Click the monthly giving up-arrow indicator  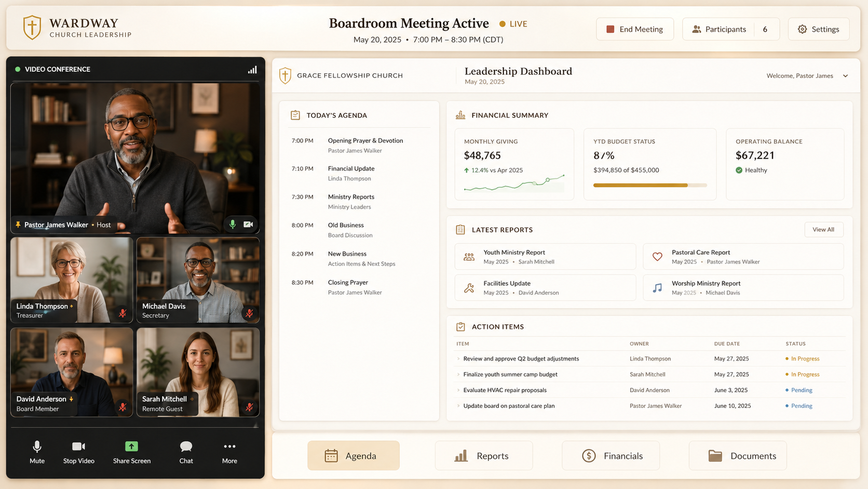tap(466, 170)
